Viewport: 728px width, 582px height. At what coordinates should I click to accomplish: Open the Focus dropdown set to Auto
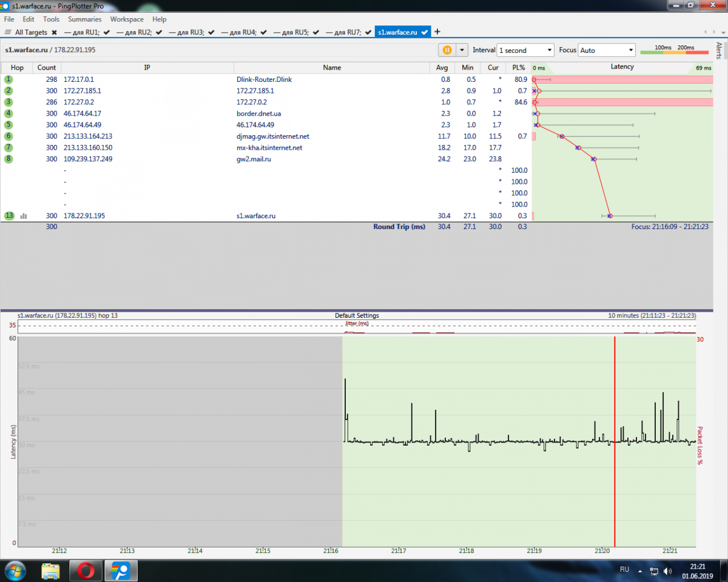tap(606, 50)
